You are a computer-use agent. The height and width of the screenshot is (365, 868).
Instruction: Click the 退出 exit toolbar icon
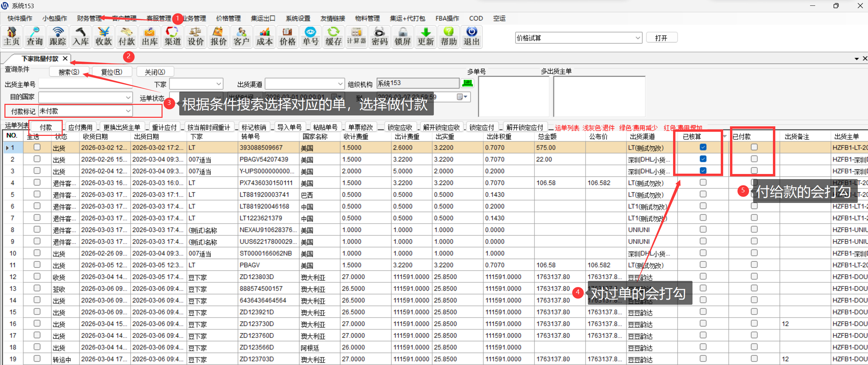point(472,36)
